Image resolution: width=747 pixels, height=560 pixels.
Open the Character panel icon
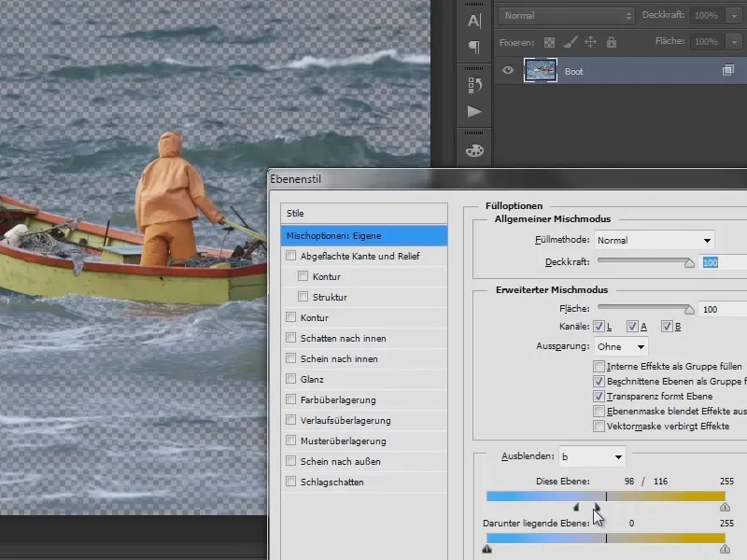click(x=474, y=21)
